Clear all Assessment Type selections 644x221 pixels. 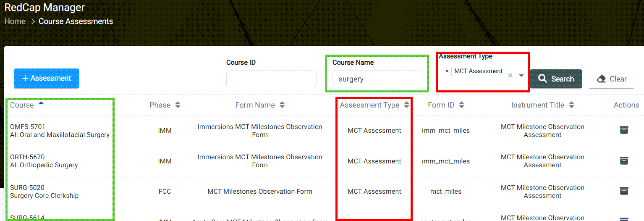click(x=510, y=76)
